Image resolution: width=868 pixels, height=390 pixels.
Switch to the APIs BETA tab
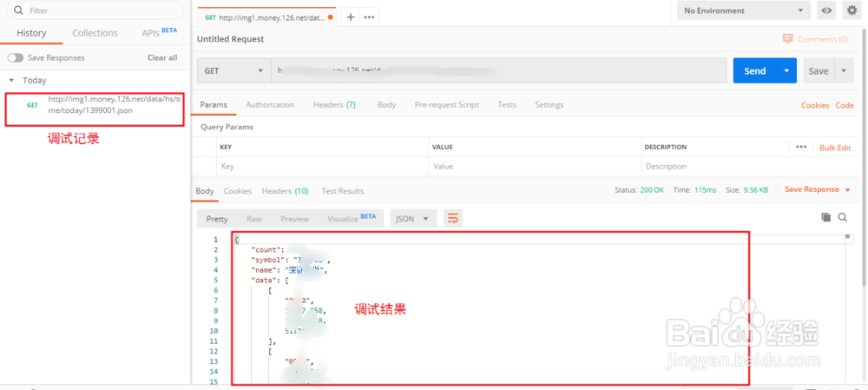[160, 33]
